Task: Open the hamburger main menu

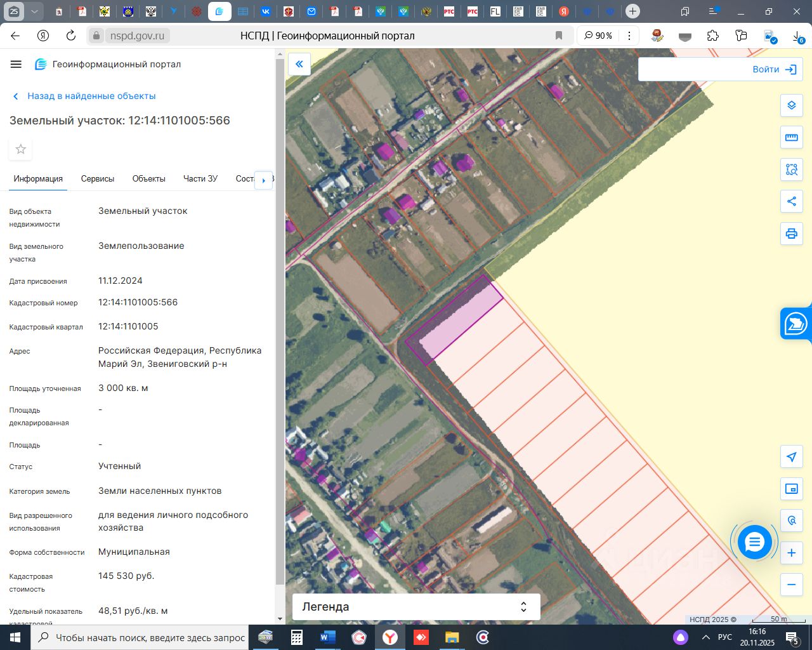Action: click(x=16, y=64)
